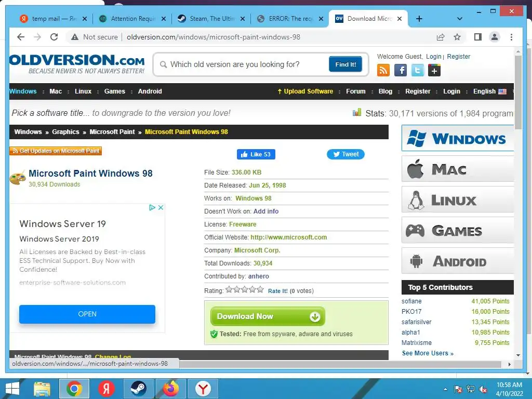Click the Download Now button
The image size is (532, 399).
[268, 316]
